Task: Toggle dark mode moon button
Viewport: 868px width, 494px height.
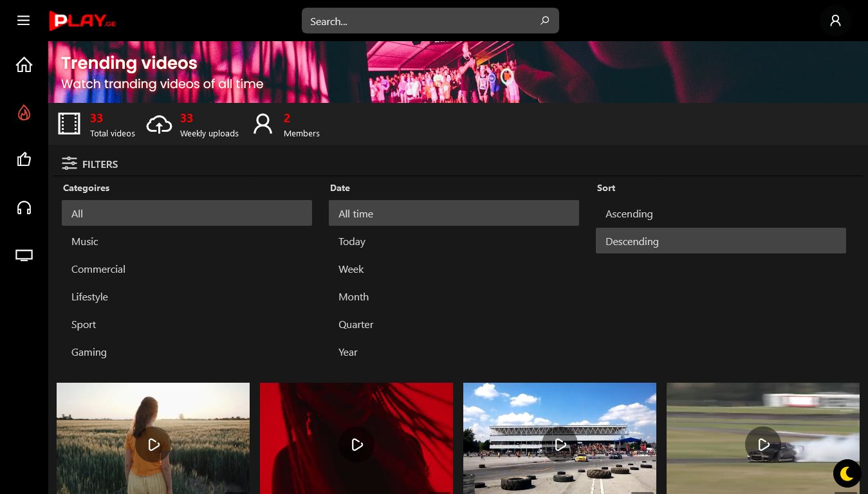Action: (x=847, y=474)
